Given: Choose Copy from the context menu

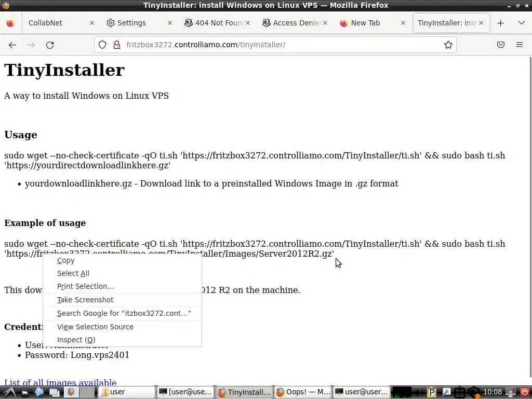Looking at the screenshot, I should 122,261.
